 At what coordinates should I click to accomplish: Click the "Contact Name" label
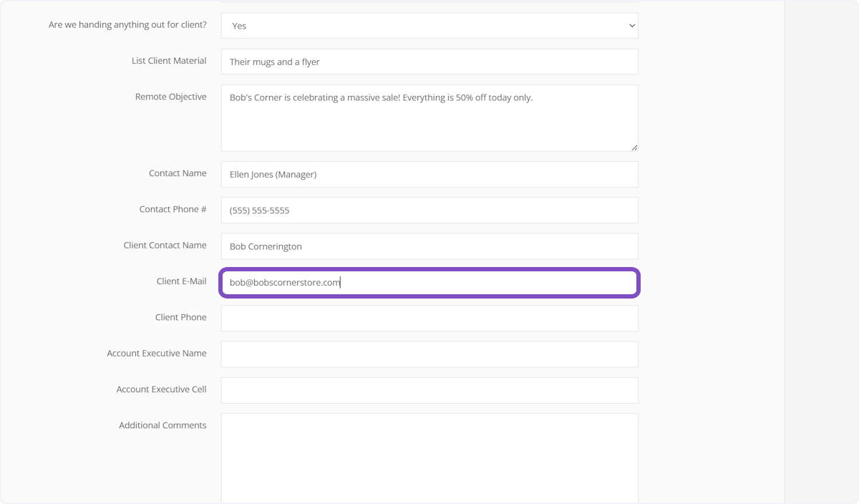pyautogui.click(x=178, y=173)
